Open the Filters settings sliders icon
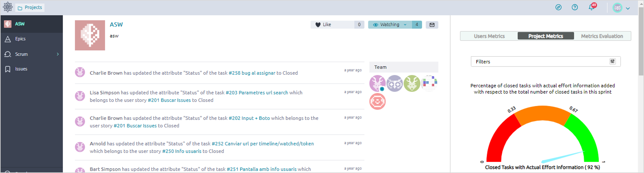 click(612, 62)
